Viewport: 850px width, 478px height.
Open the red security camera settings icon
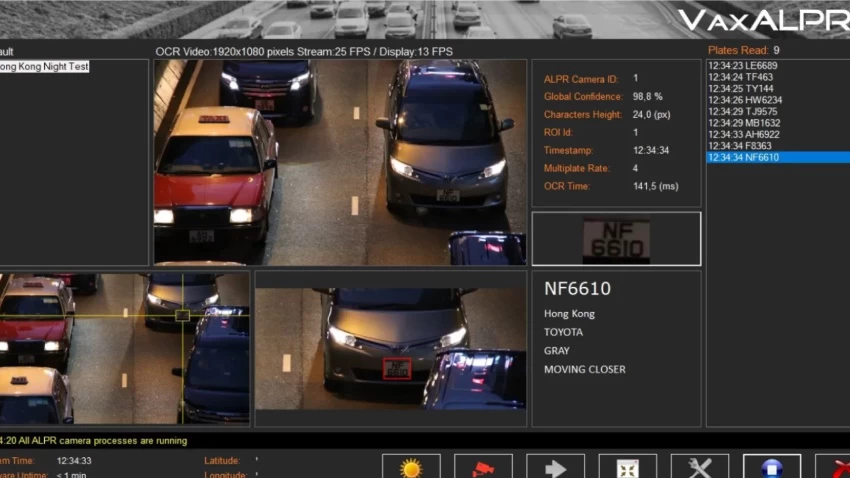point(483,467)
